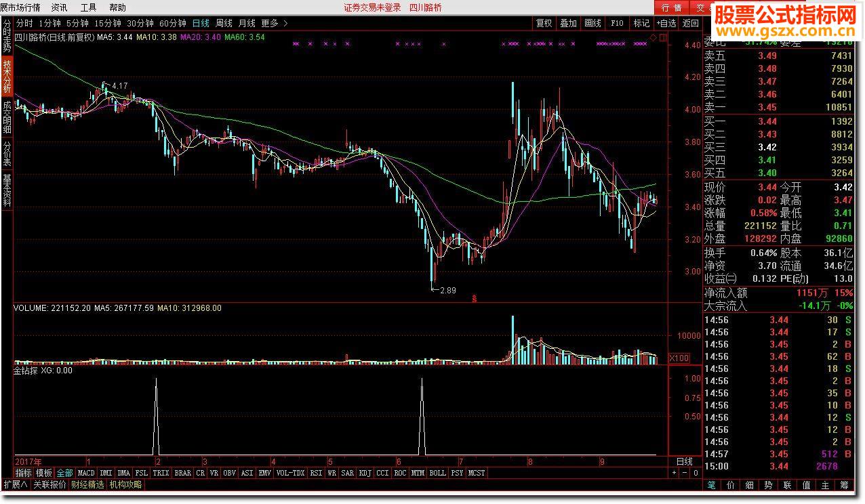Click the 金钻探 XG indicator label
The height and width of the screenshot is (504, 865).
(43, 371)
